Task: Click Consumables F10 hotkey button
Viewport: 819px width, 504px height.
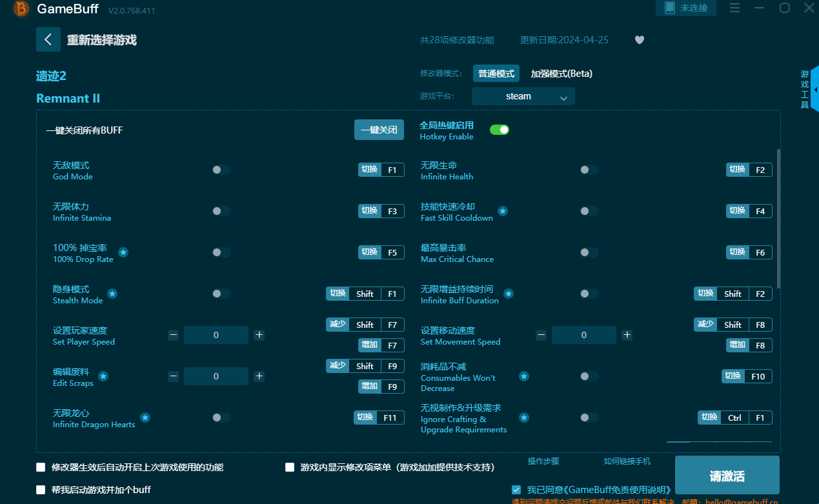Action: click(x=747, y=376)
